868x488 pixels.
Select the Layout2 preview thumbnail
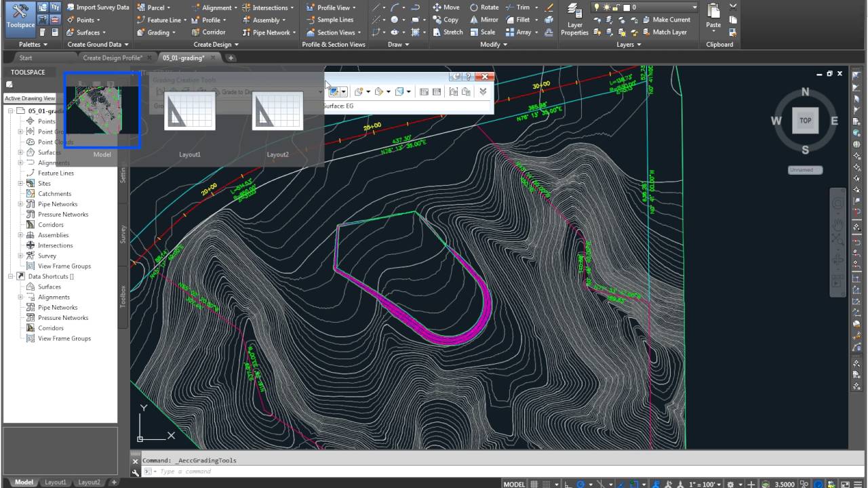(277, 111)
